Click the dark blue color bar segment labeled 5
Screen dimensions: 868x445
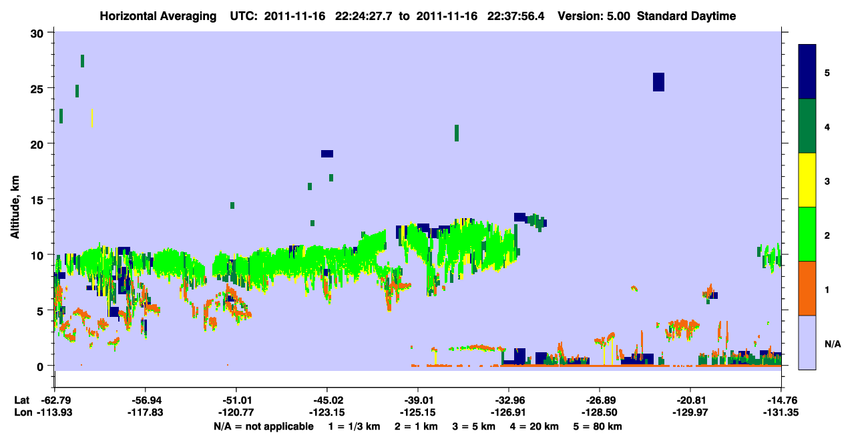(807, 72)
